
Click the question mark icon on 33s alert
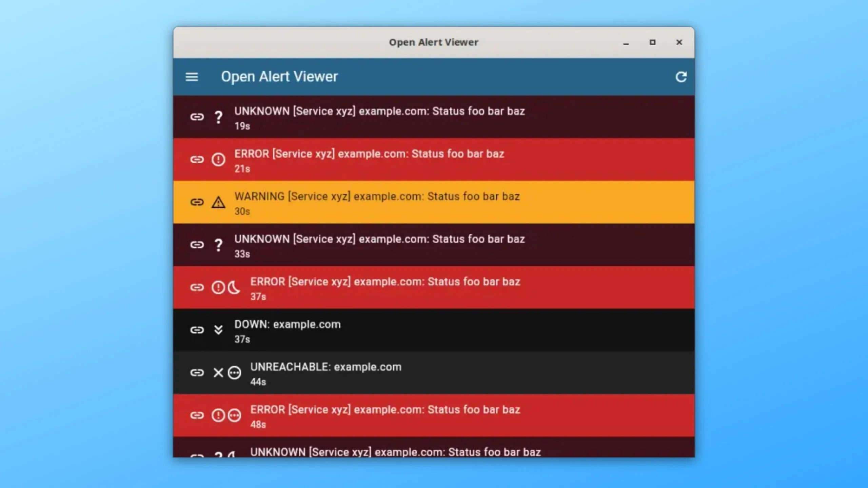(x=218, y=245)
